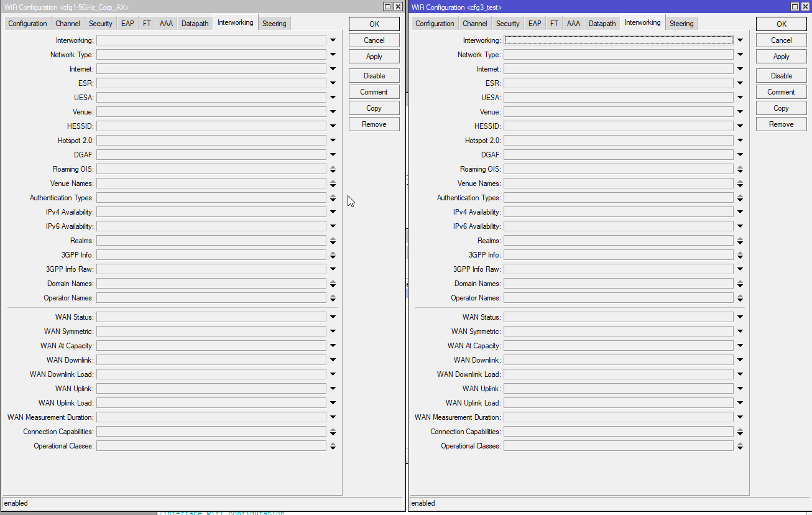This screenshot has width=812, height=515.
Task: Click Remove in cfg3_test window
Action: (782, 124)
